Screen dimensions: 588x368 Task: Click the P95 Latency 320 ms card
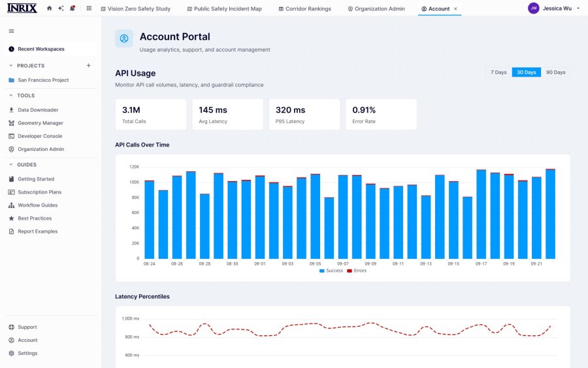pos(304,115)
